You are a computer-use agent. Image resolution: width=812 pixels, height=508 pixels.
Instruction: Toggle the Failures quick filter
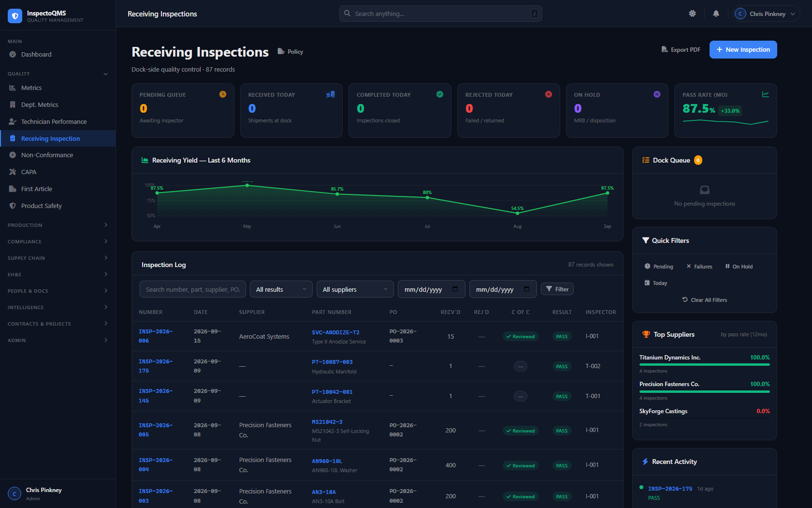pos(699,267)
